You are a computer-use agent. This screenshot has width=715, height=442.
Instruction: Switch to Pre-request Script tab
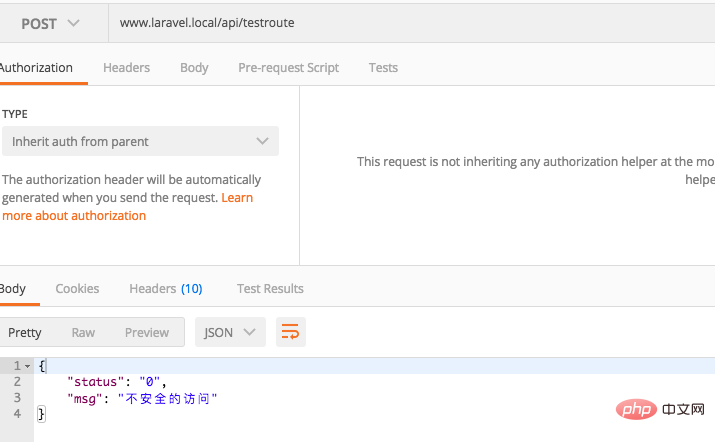point(289,68)
